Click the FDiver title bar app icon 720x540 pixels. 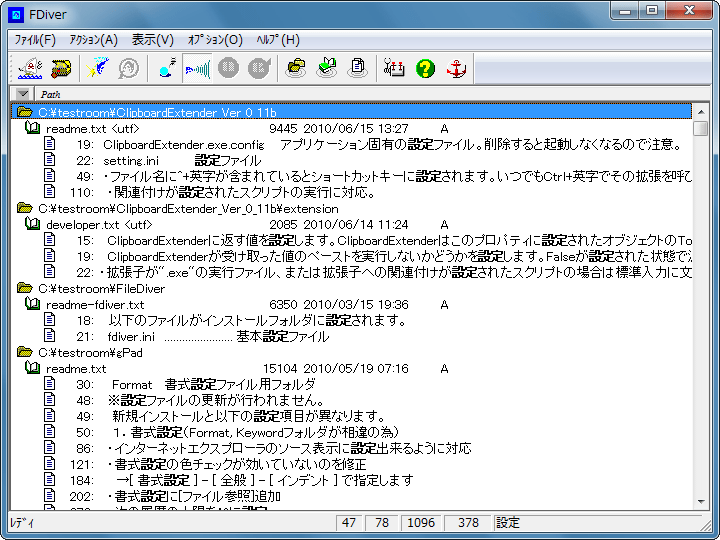(x=16, y=15)
